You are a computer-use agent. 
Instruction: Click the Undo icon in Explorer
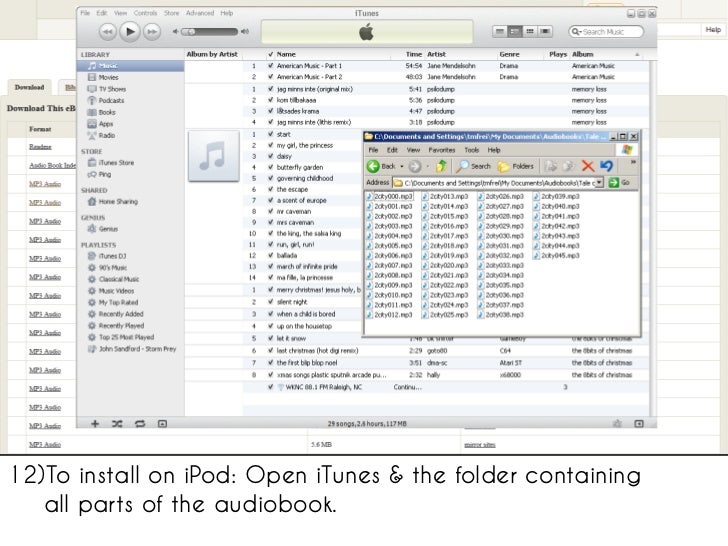pos(606,166)
